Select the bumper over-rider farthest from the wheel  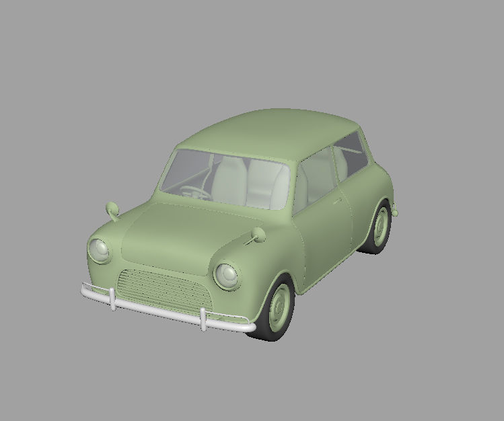pyautogui.click(x=112, y=299)
